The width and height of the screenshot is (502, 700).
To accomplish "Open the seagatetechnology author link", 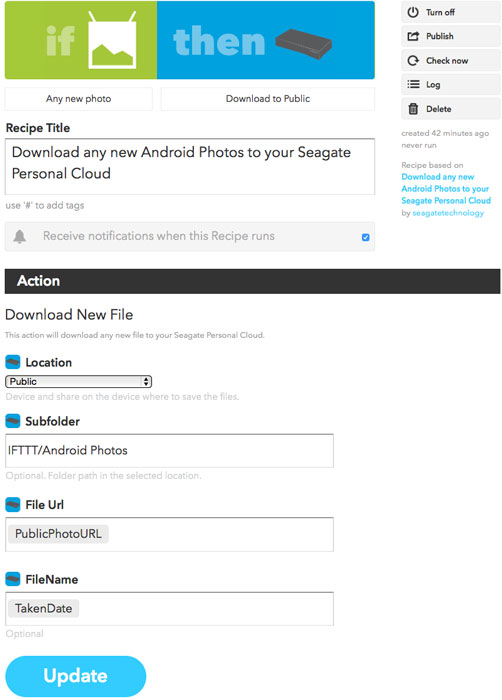I will click(x=448, y=213).
